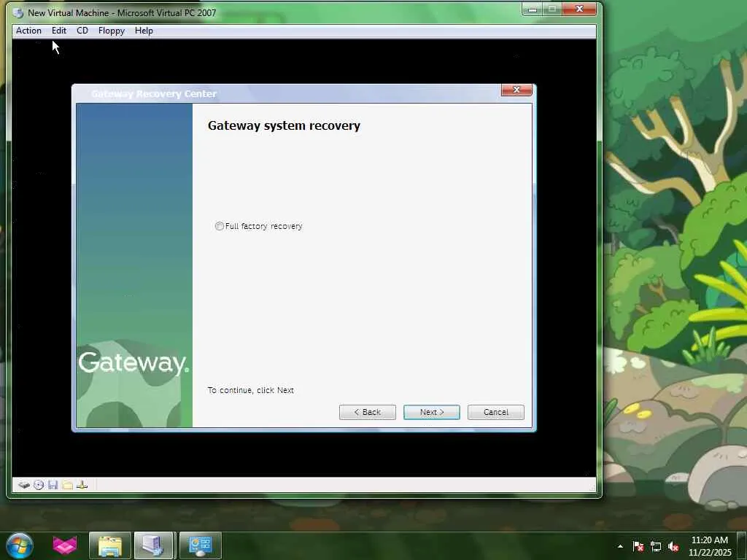Open the Windows Start menu orb
747x560 pixels.
pos(20,545)
